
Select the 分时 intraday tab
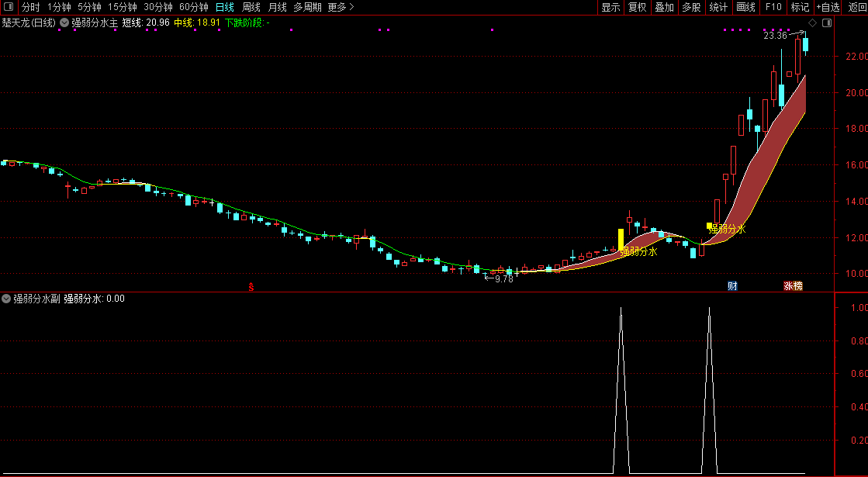31,7
